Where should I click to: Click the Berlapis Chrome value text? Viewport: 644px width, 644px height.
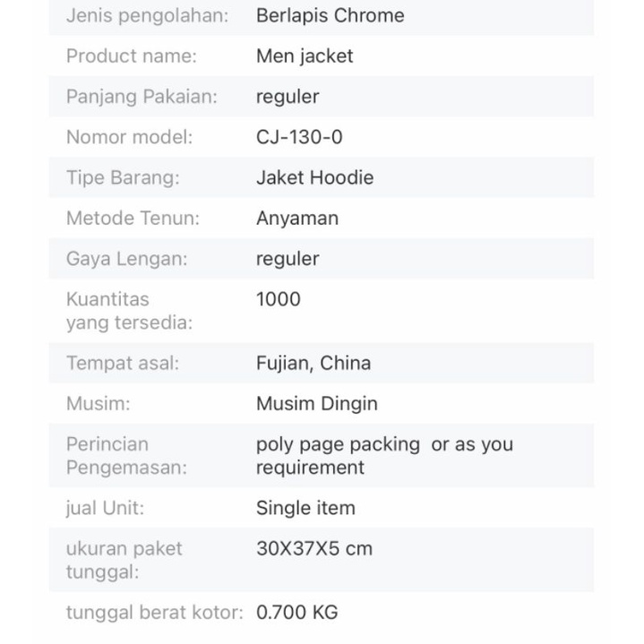(330, 15)
